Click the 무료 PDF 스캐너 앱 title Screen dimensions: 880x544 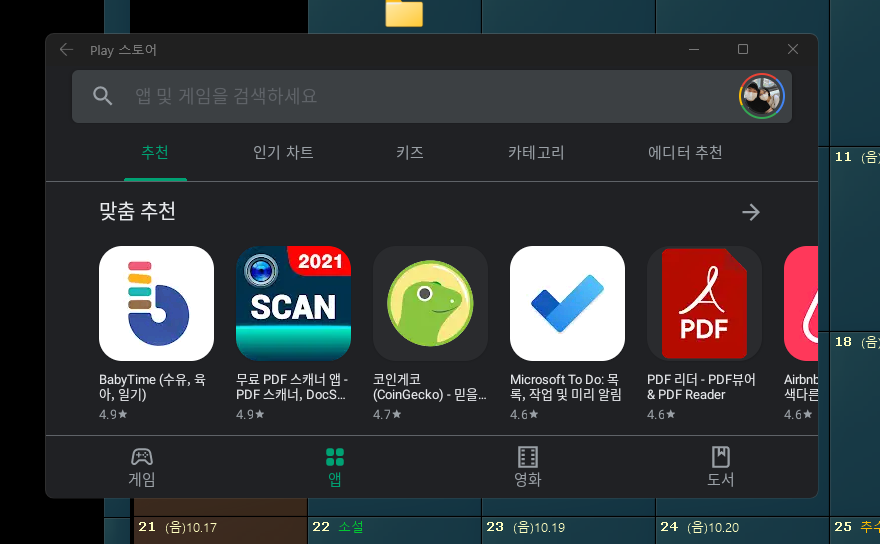(292, 387)
